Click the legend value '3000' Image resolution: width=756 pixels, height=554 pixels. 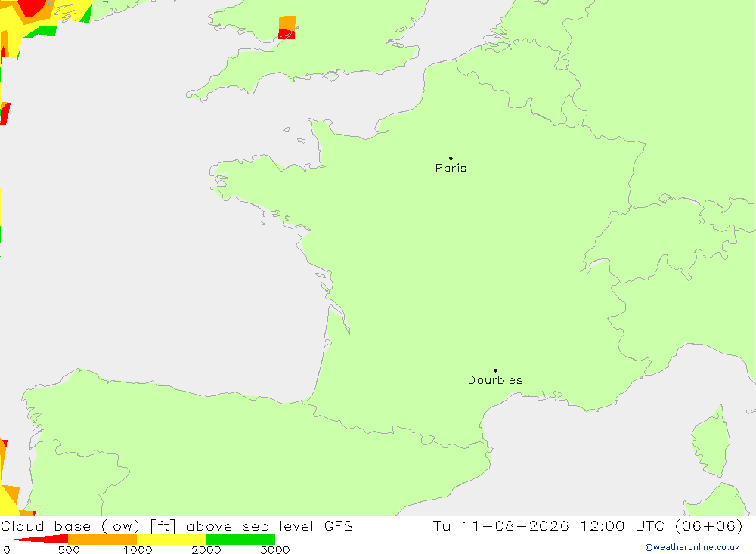[275, 549]
